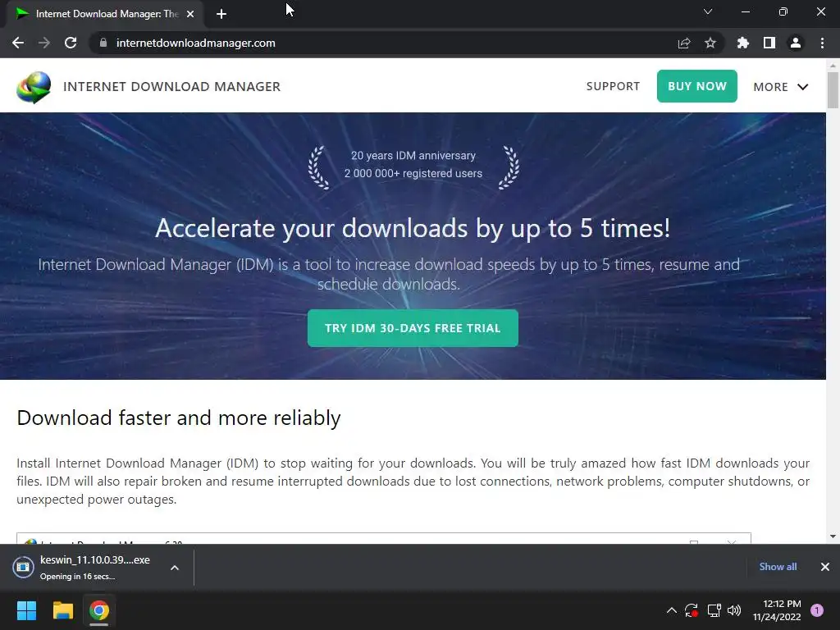Click the 'Opening in 16 secs...' status text

pyautogui.click(x=78, y=577)
